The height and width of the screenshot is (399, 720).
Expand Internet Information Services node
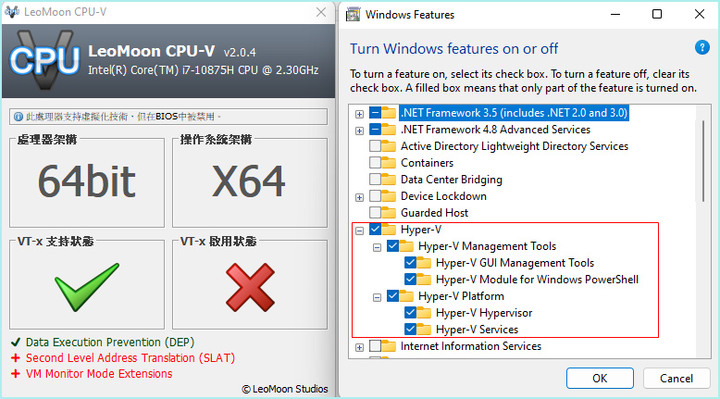(360, 348)
